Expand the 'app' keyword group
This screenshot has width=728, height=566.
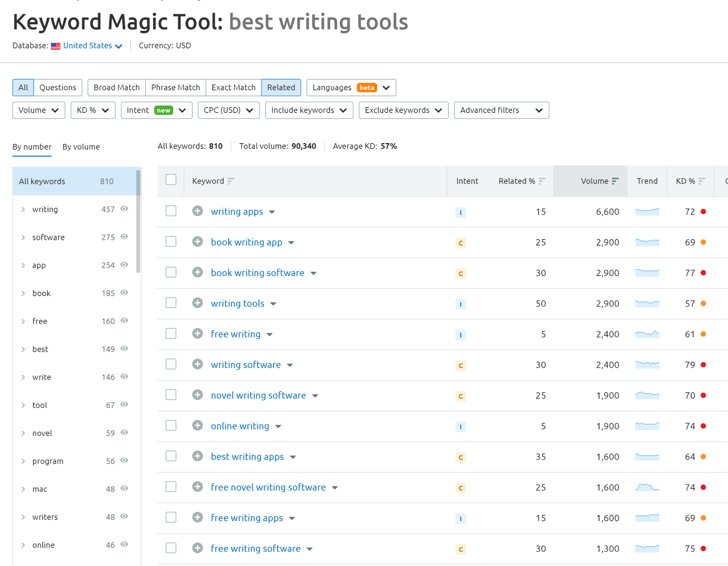23,265
